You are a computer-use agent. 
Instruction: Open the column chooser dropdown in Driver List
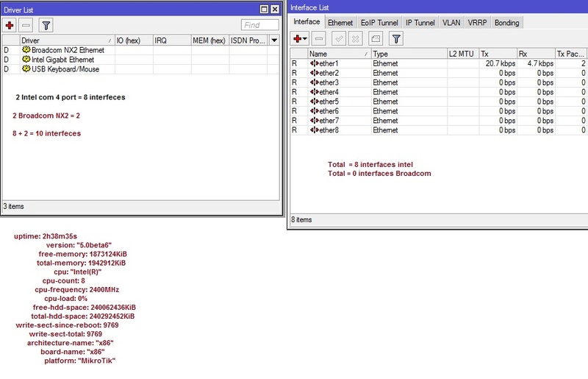pyautogui.click(x=274, y=40)
